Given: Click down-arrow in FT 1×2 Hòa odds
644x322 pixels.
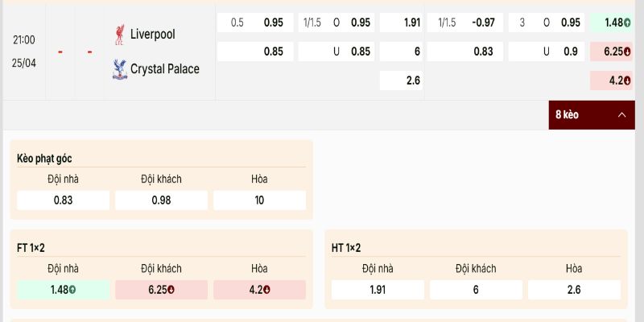Looking at the screenshot, I should point(266,290).
